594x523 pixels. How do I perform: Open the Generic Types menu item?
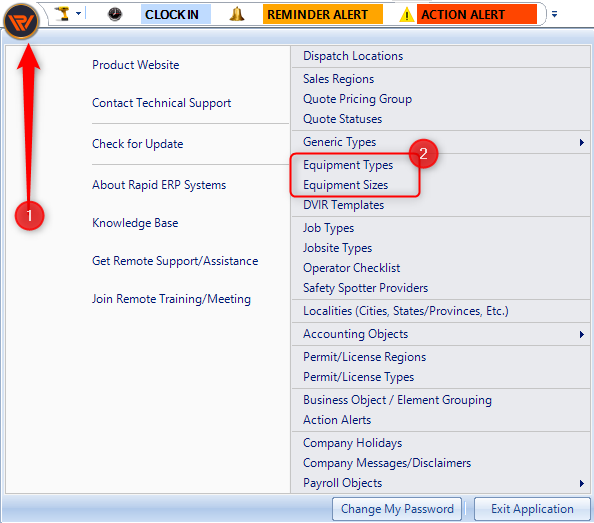pyautogui.click(x=441, y=142)
